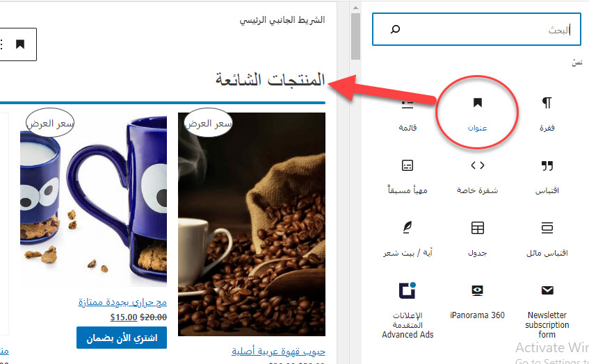Click the coffee beans product image
589x364 pixels.
click(252, 224)
